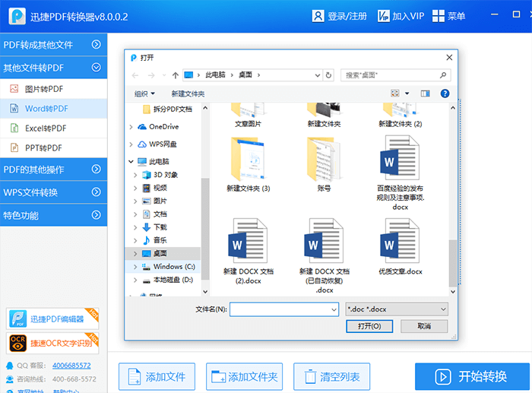Click the 清空列表 button
Screen dimensions: 532x393
point(332,377)
